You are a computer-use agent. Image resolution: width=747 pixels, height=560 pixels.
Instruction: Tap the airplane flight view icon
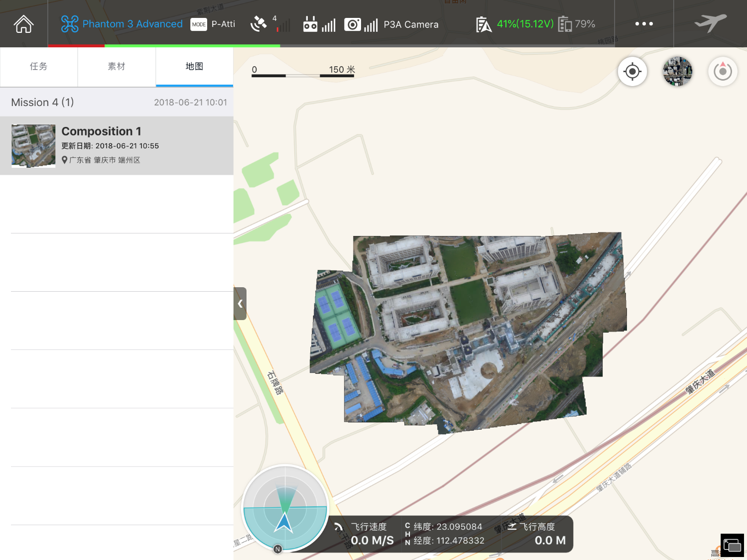click(x=711, y=23)
